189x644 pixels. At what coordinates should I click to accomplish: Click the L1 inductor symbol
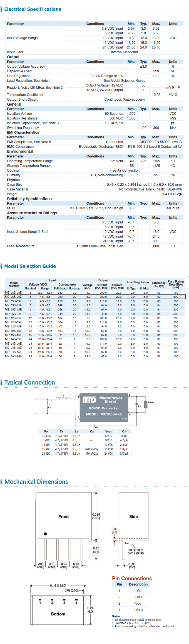pyautogui.click(x=63, y=398)
